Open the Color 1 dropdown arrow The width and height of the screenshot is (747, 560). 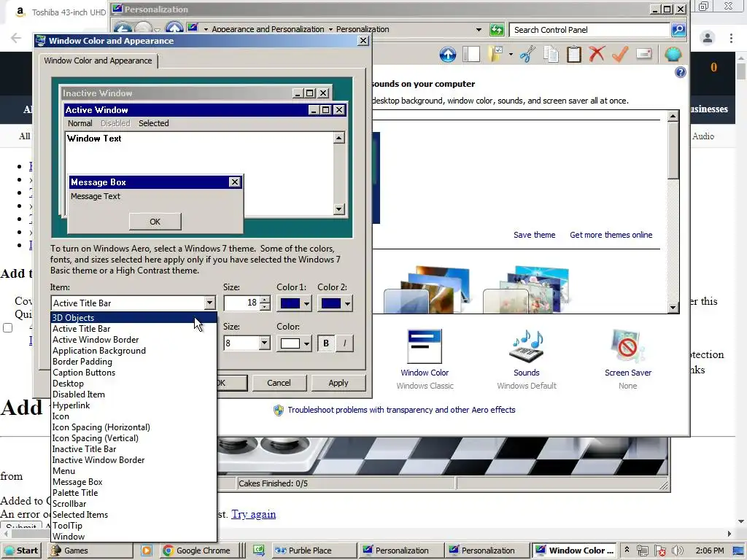pyautogui.click(x=306, y=303)
